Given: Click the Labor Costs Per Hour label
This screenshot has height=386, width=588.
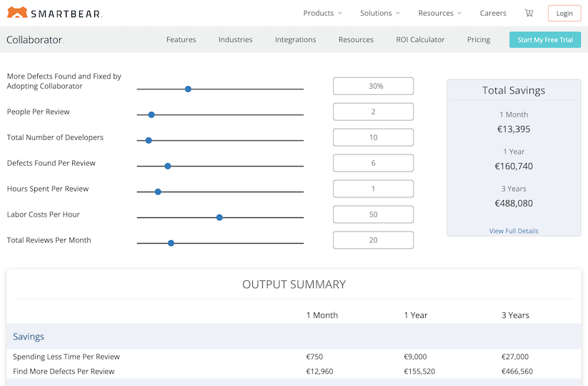Looking at the screenshot, I should [43, 214].
